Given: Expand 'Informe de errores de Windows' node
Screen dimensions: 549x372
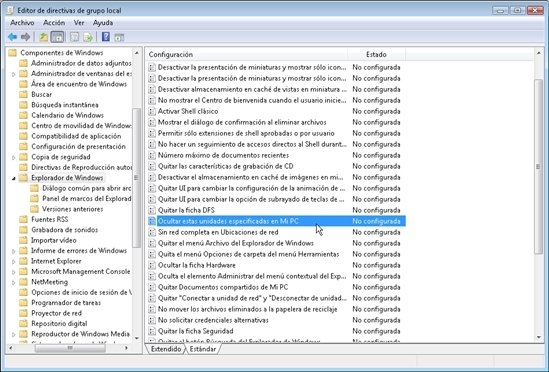Looking at the screenshot, I should click(x=14, y=251).
